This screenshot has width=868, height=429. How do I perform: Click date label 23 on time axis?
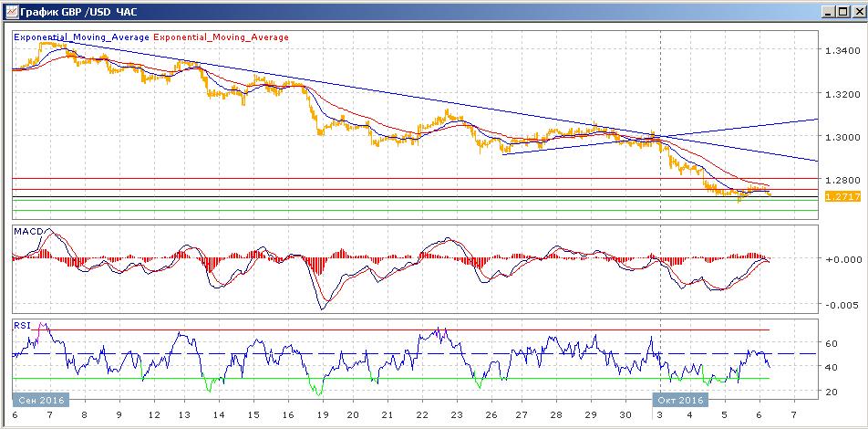456,414
